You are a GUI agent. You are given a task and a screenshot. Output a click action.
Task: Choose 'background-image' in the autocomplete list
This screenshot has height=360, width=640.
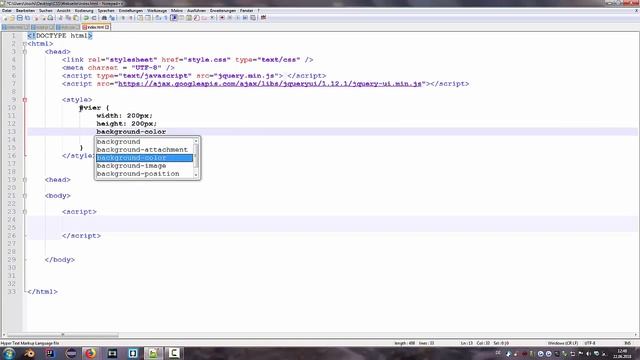coord(144,166)
